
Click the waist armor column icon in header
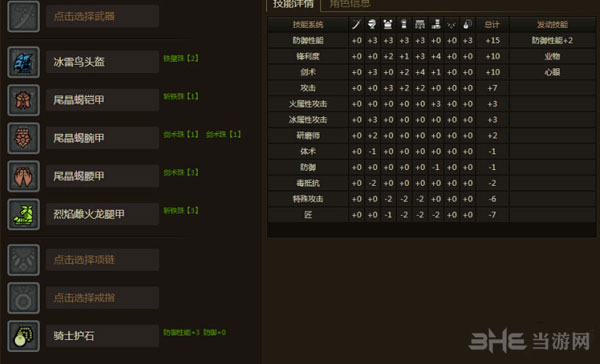(420, 24)
